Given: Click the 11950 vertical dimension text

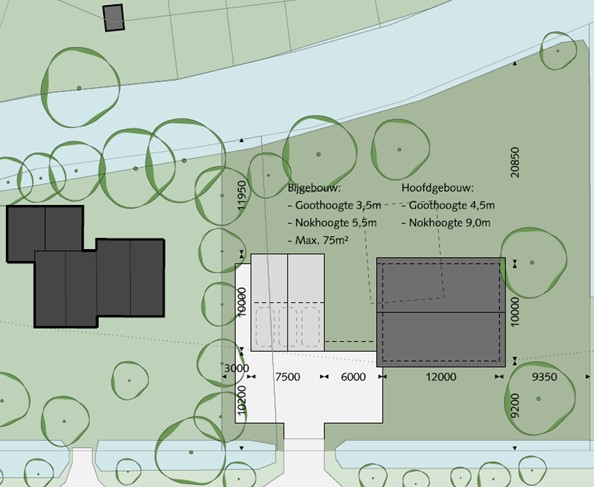Looking at the screenshot, I should 242,196.
